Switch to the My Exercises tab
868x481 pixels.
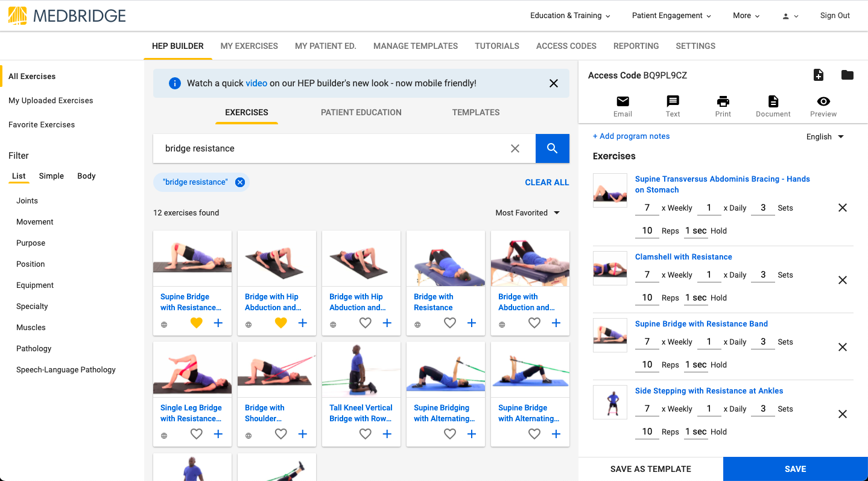pyautogui.click(x=249, y=46)
